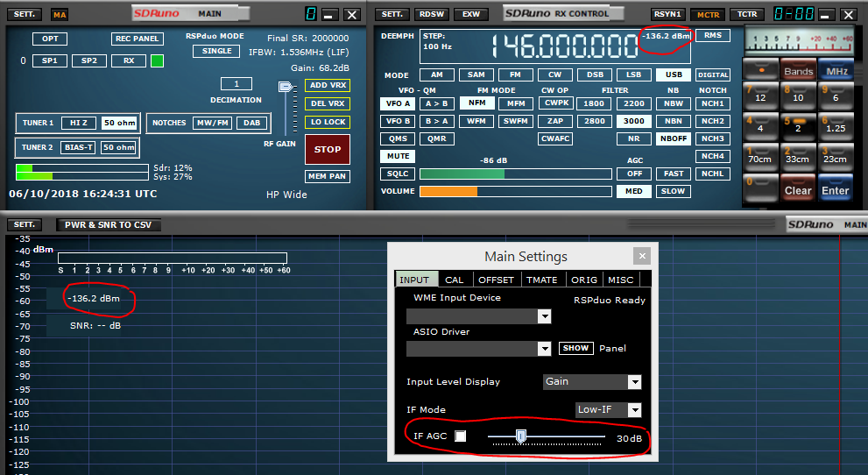Click the keypad MHz key
This screenshot has width=868, height=475.
coord(836,69)
